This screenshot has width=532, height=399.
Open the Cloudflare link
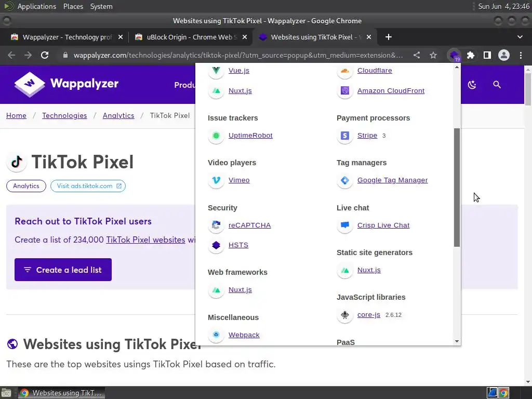tap(375, 71)
